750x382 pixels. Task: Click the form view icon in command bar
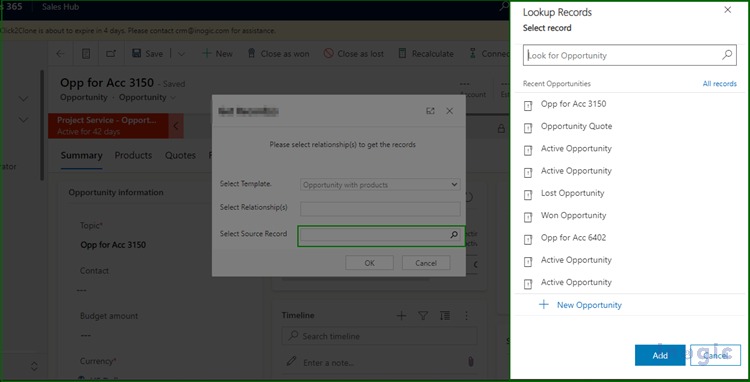pos(86,54)
